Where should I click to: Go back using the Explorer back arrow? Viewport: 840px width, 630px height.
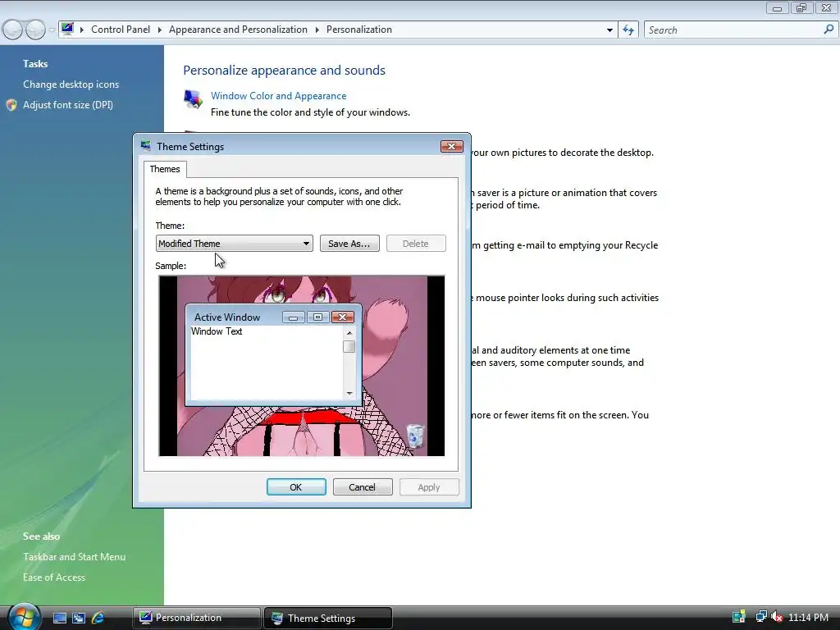[13, 30]
